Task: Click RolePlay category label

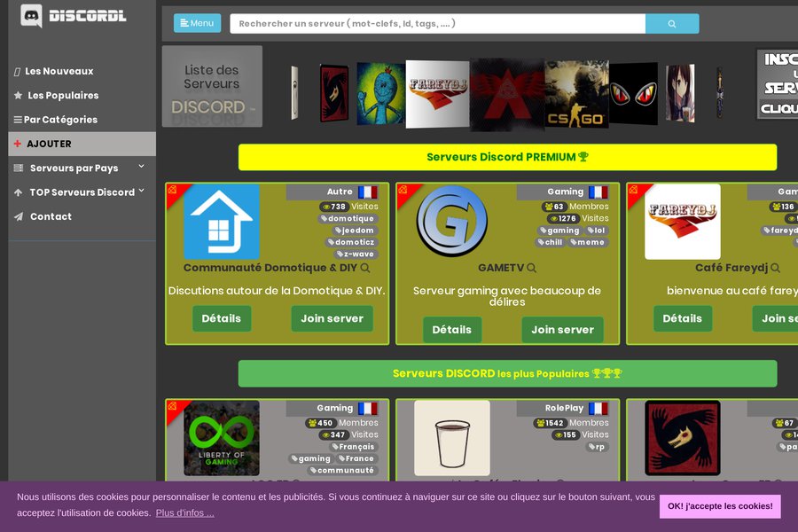Action: tap(565, 408)
